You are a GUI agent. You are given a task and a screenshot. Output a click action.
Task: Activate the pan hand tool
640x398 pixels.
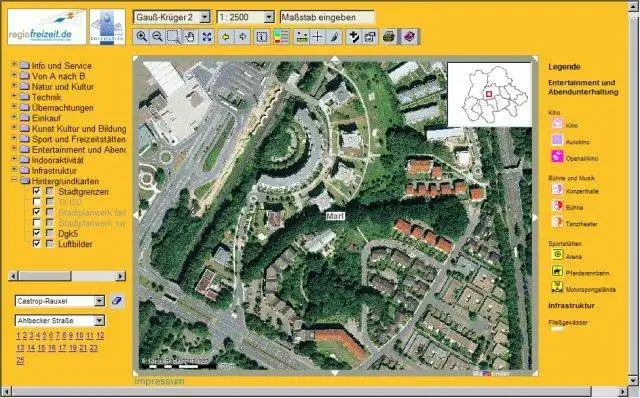click(189, 37)
